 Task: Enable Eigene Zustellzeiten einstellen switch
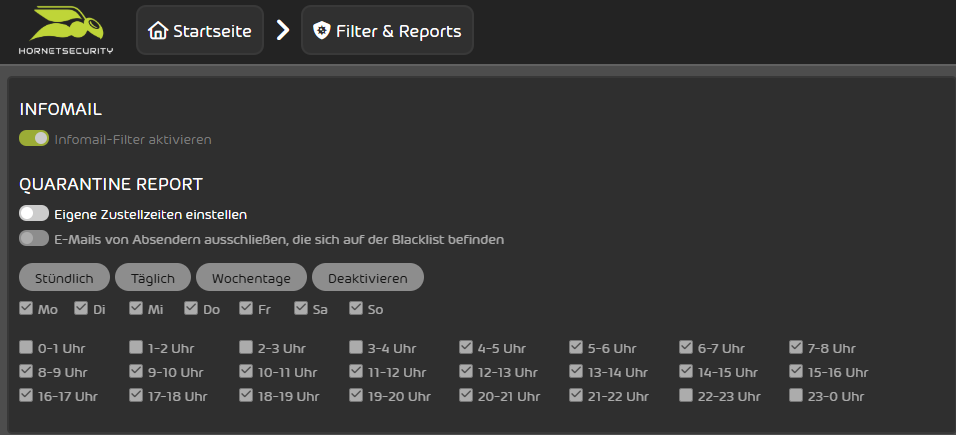coord(34,214)
